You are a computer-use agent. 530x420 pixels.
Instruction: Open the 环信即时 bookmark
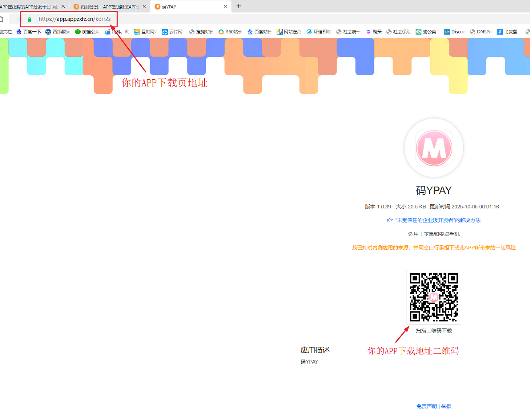click(x=318, y=32)
